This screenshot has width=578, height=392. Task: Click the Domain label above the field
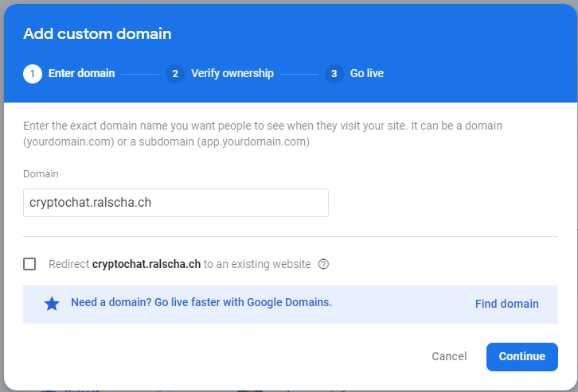[x=41, y=173]
